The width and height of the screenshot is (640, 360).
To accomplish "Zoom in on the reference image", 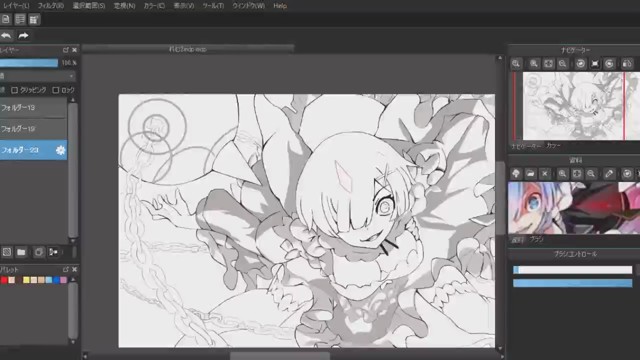I will coord(562,174).
